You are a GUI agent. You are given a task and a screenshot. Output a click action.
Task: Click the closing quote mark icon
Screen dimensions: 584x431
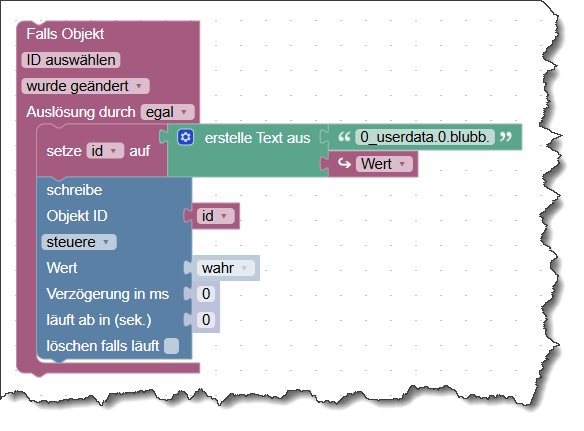tap(506, 137)
